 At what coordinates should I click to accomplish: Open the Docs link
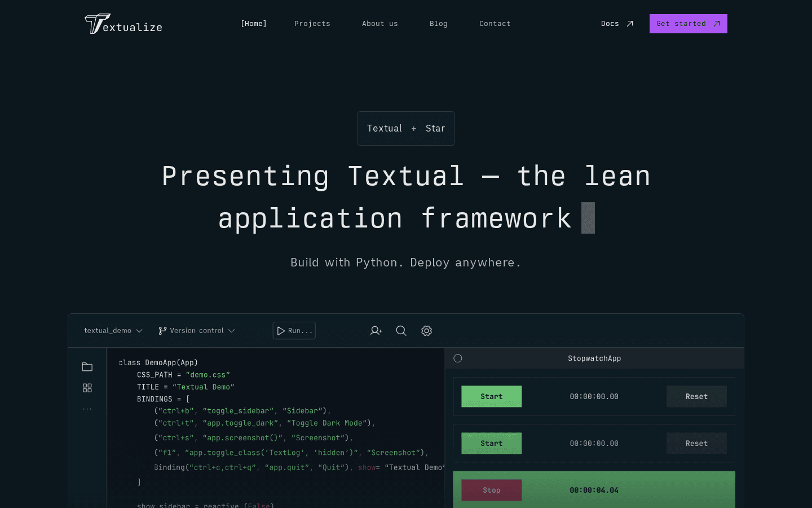point(616,24)
